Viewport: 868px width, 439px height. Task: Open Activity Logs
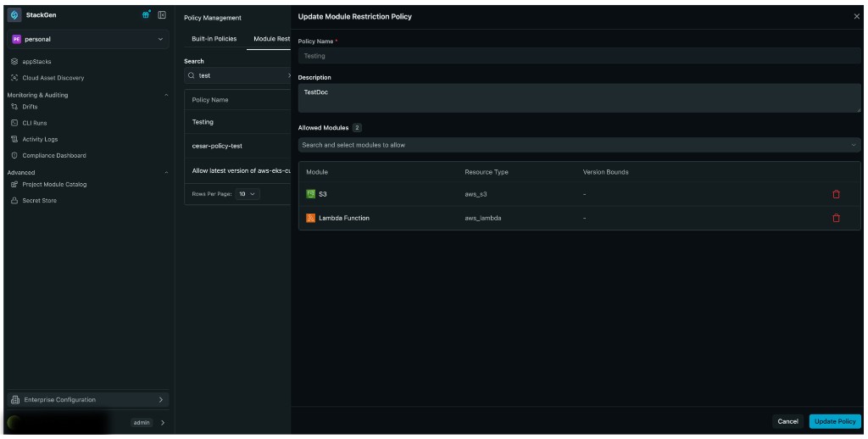tap(40, 140)
